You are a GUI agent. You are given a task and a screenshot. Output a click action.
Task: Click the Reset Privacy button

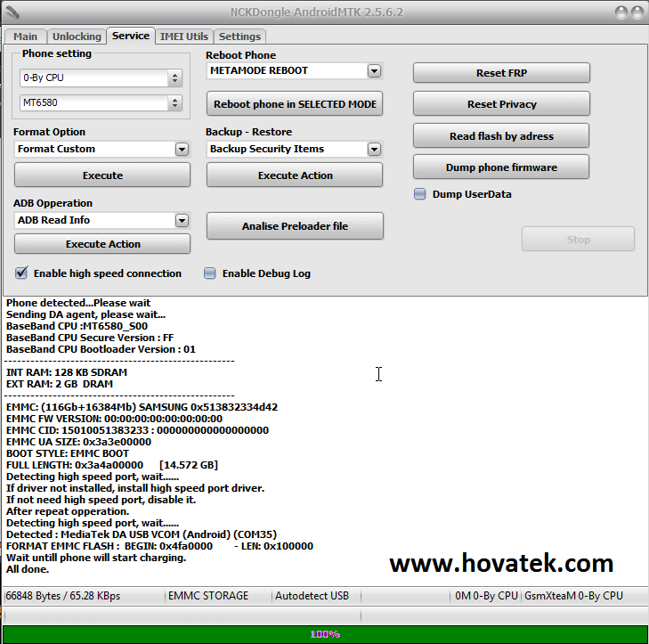point(501,104)
